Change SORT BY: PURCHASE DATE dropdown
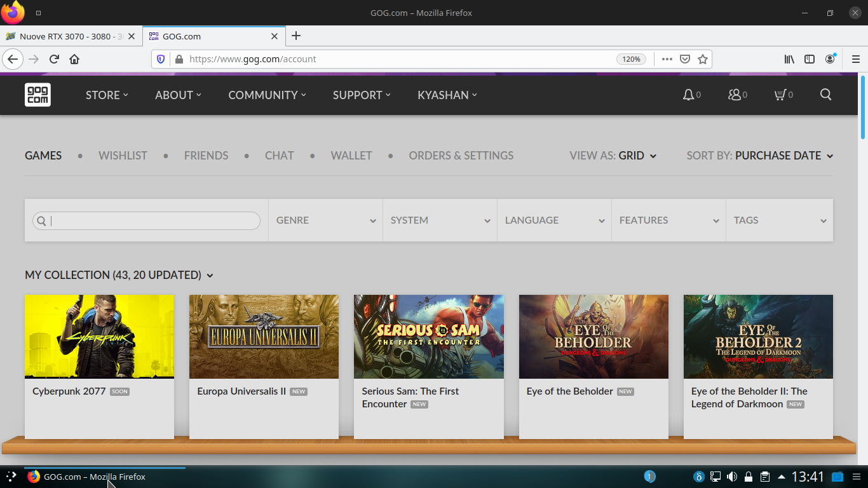 tap(760, 156)
